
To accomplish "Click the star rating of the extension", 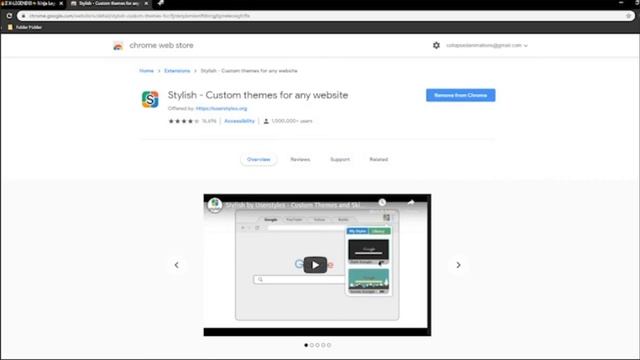I will 183,121.
